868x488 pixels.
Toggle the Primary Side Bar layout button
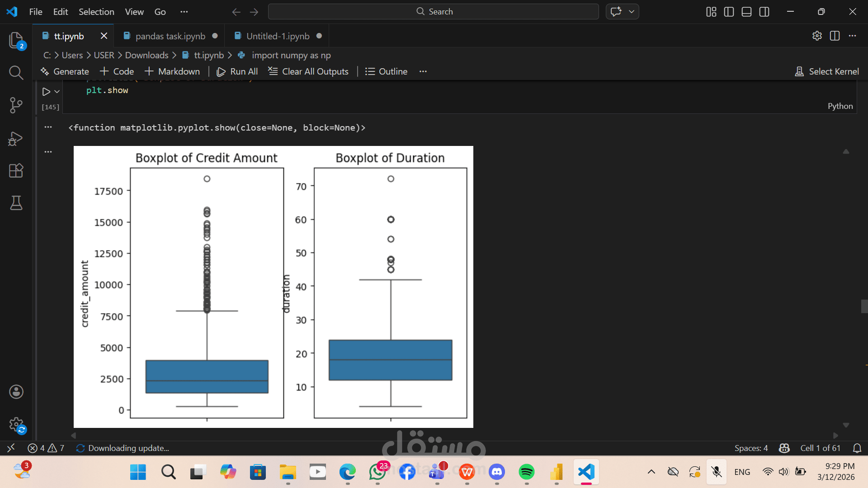[729, 12]
